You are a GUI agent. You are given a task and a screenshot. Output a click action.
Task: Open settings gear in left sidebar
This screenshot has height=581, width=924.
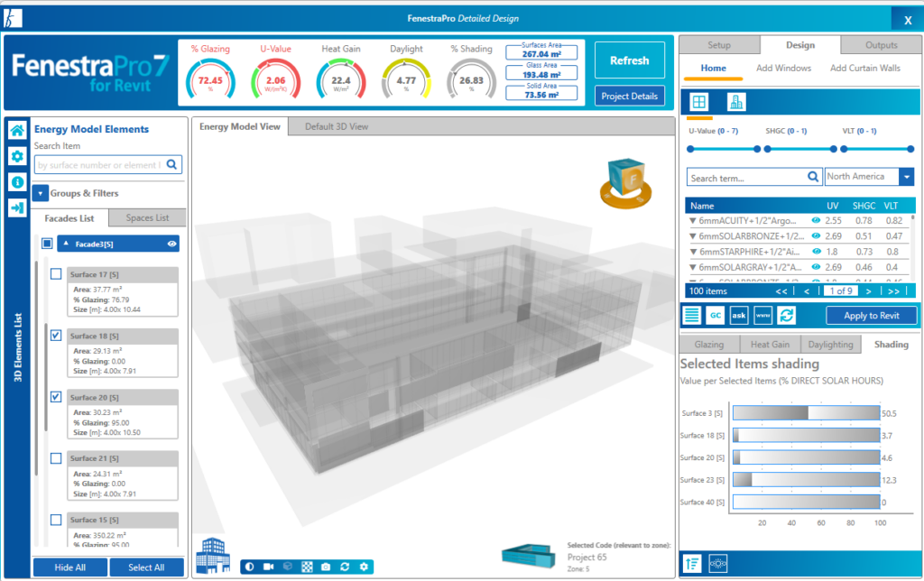tap(17, 156)
